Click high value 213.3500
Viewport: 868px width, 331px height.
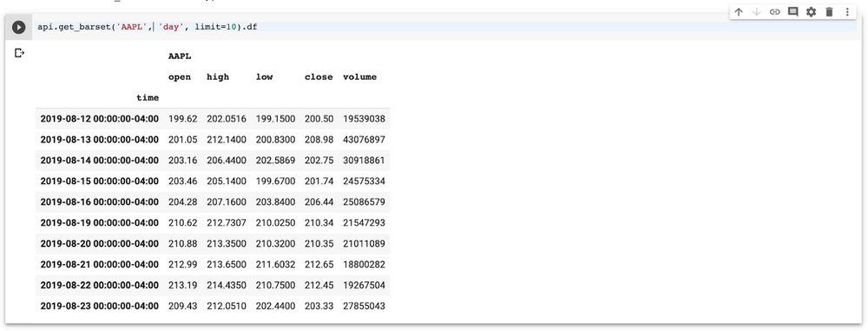coord(227,243)
